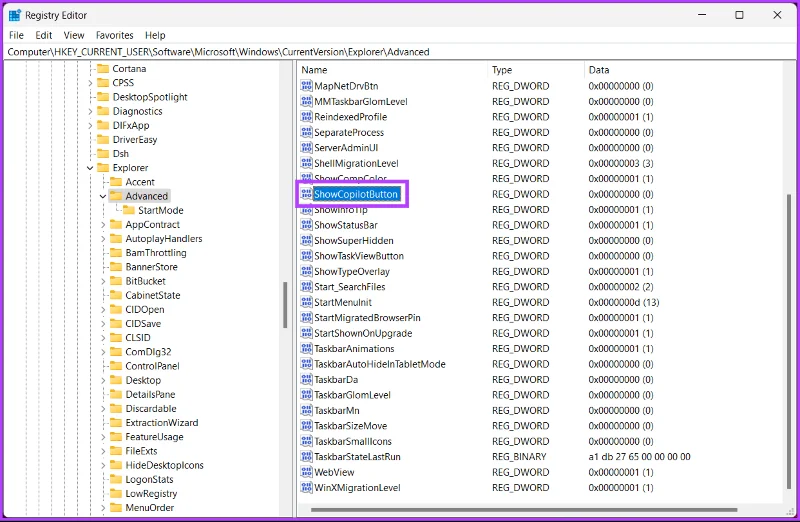
Task: Select the TaskbarGlomLevel value name
Action: click(353, 395)
